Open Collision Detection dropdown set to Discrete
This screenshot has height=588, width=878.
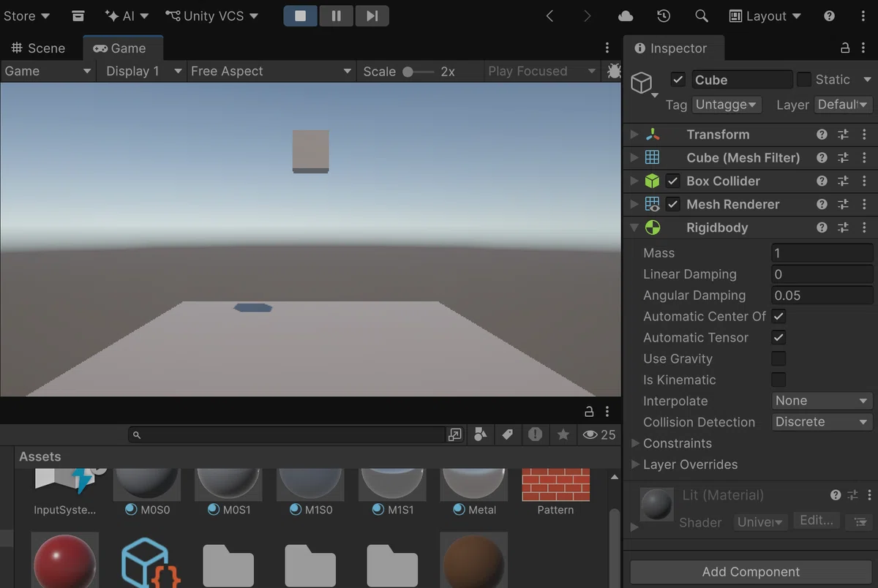click(822, 422)
